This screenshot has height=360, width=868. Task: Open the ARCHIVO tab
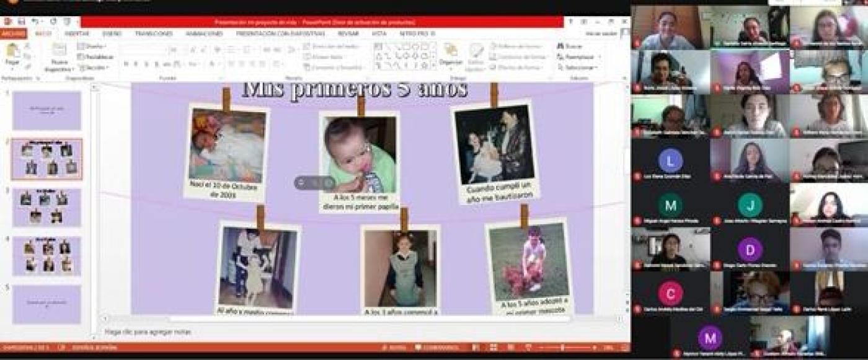click(13, 33)
